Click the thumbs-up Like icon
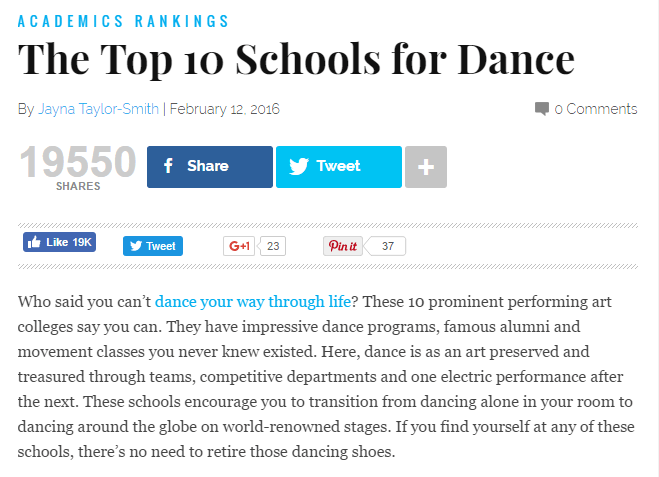659x477 pixels. (34, 242)
